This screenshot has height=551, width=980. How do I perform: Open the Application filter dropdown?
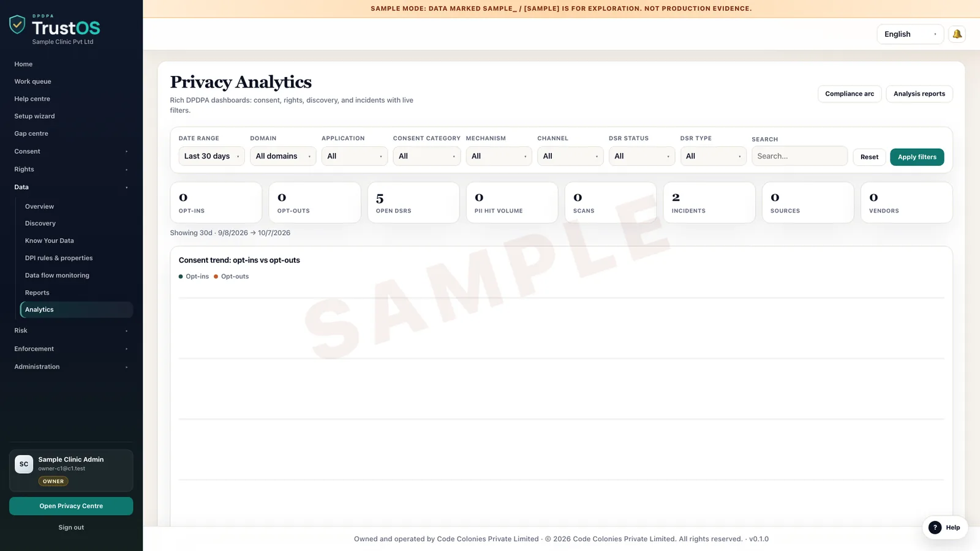pos(355,156)
